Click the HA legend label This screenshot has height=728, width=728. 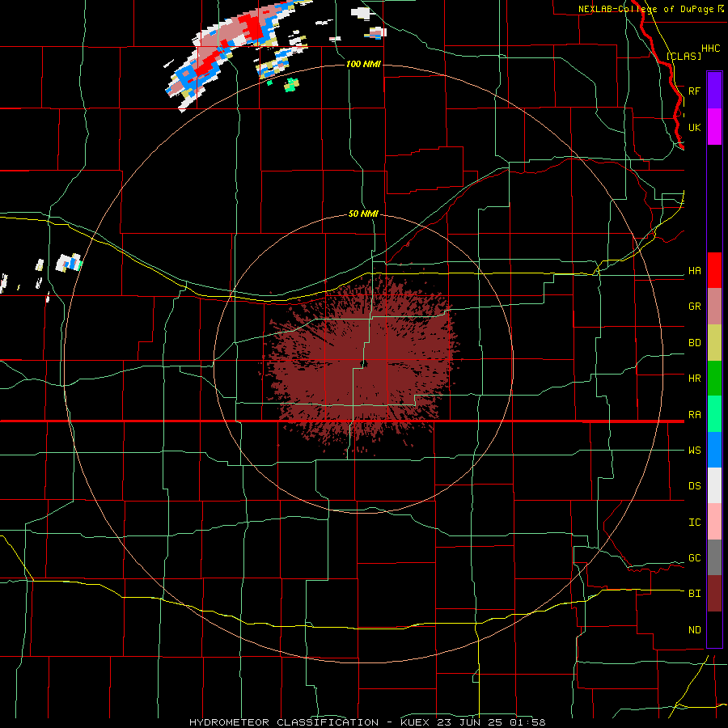(695, 270)
